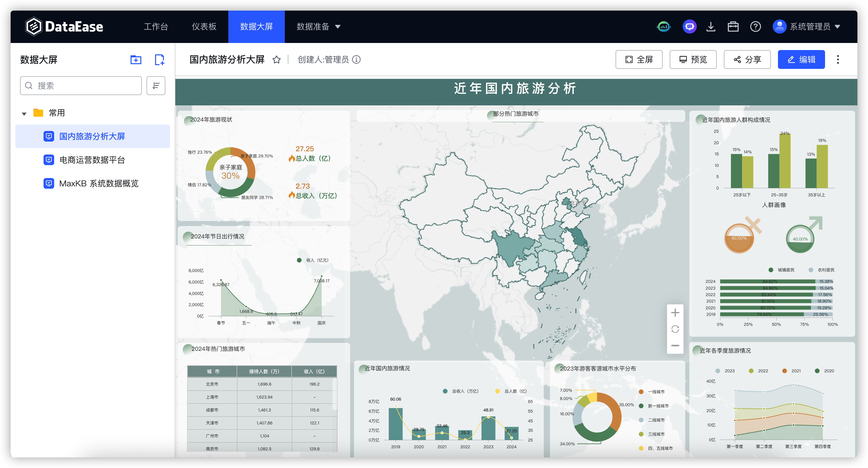Switch to the 仪表板 tab
The height and width of the screenshot is (468, 868).
tap(204, 26)
